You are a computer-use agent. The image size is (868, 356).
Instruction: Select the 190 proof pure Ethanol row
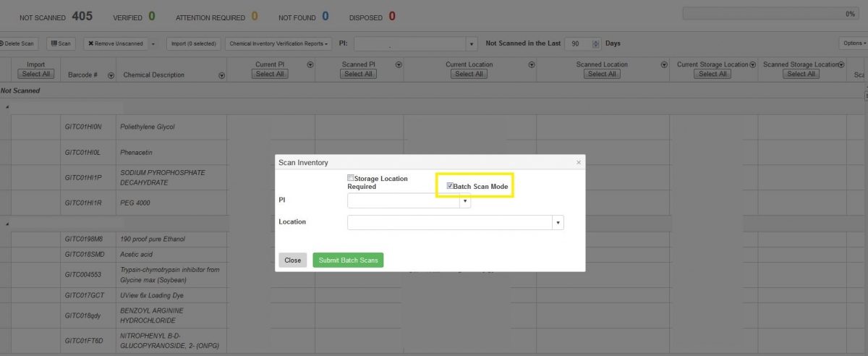(434, 239)
